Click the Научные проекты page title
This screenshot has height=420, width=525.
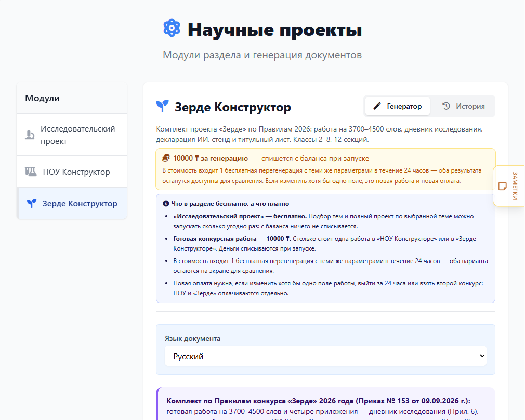point(274,30)
